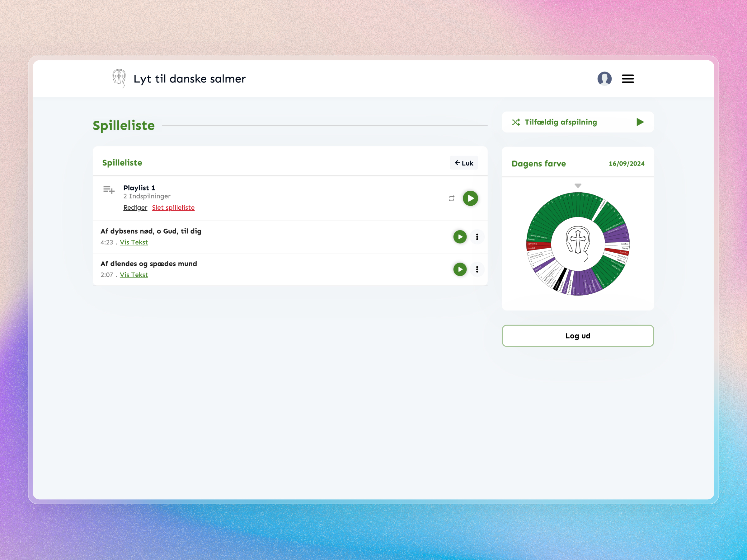Click the triangle marker above the color wheel

pos(577,185)
